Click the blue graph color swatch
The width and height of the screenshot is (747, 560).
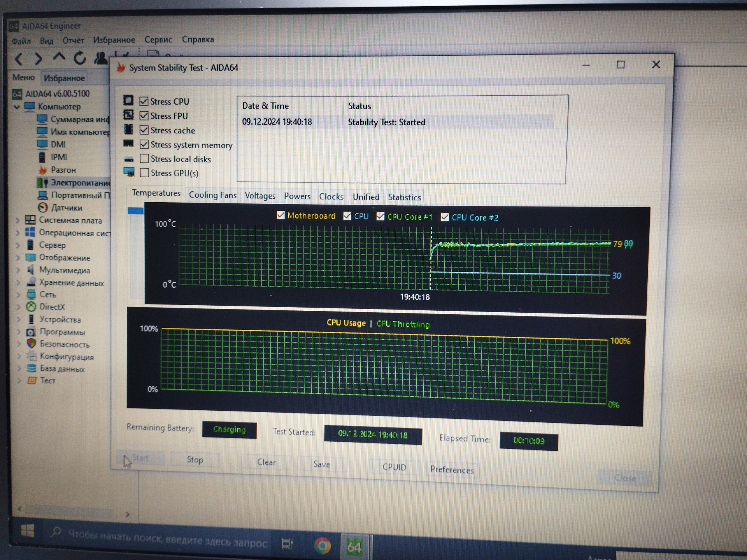(135, 210)
